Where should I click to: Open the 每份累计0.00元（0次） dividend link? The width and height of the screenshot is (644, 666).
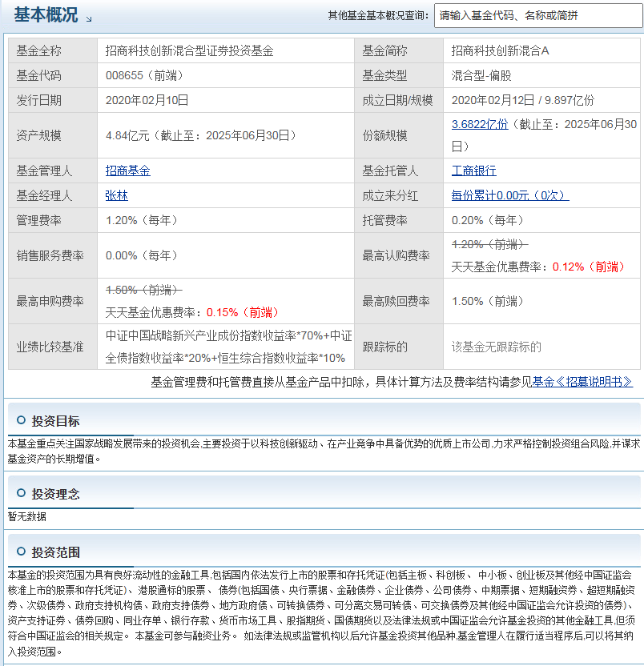(510, 195)
